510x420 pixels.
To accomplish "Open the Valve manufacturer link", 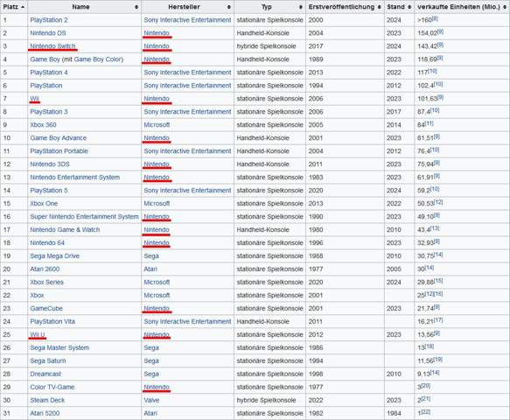I will [151, 400].
